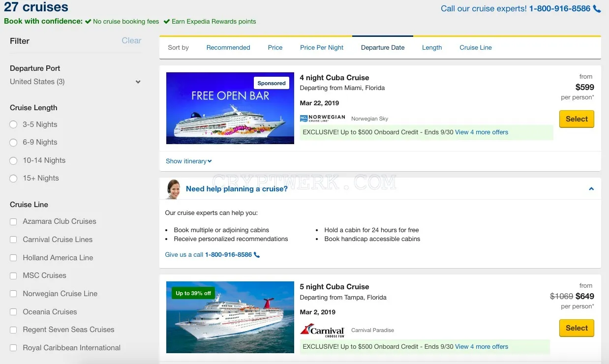Click Select for the $599 Norwegian cruise
The image size is (609, 364).
pyautogui.click(x=577, y=119)
